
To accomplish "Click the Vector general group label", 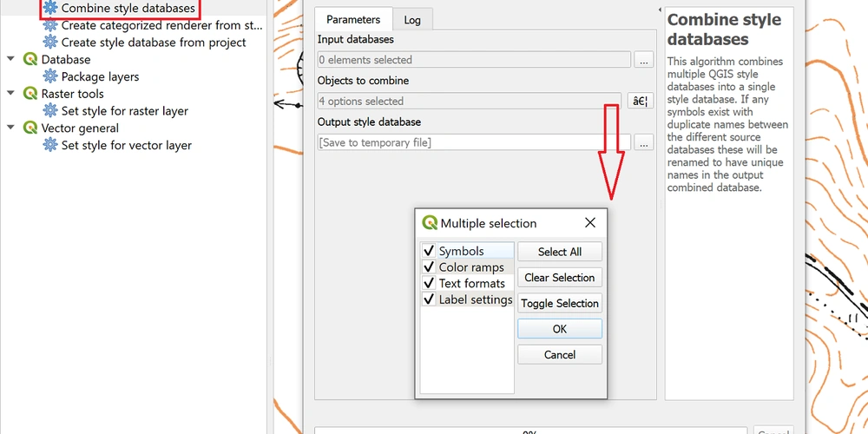I will pyautogui.click(x=80, y=128).
